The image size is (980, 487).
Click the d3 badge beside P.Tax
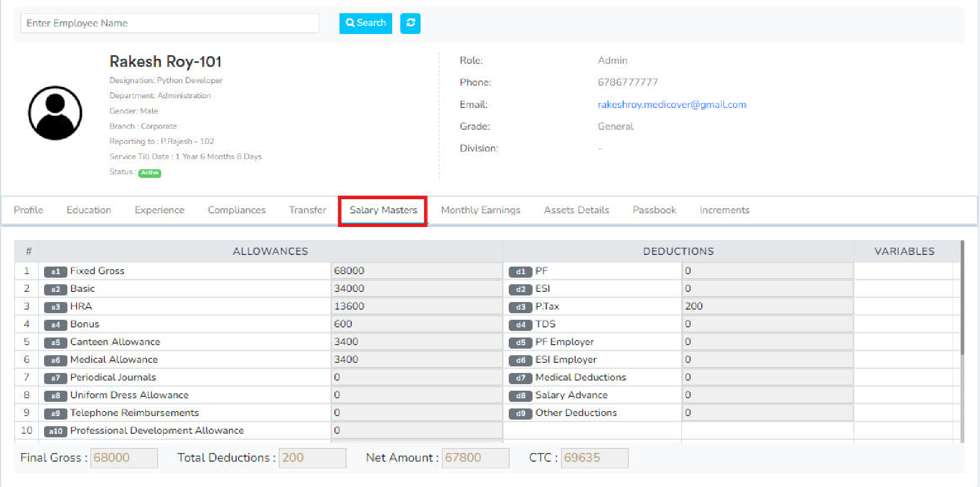click(520, 307)
